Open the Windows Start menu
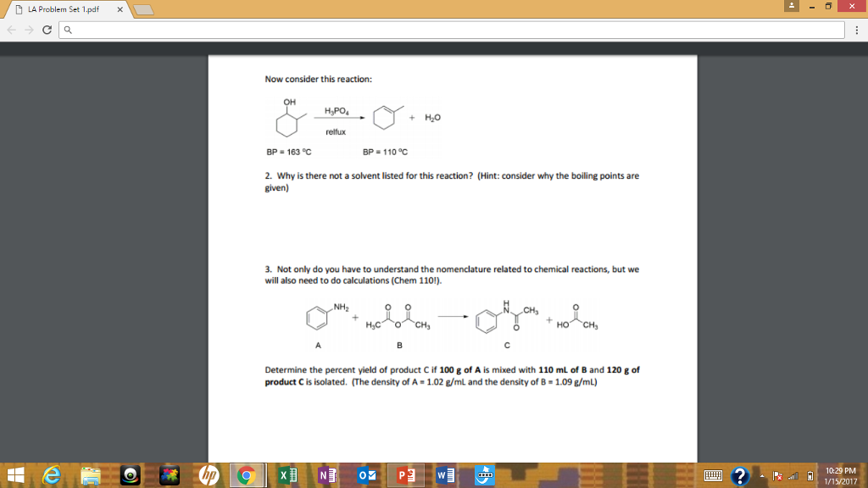Image resolution: width=868 pixels, height=488 pixels. click(17, 475)
